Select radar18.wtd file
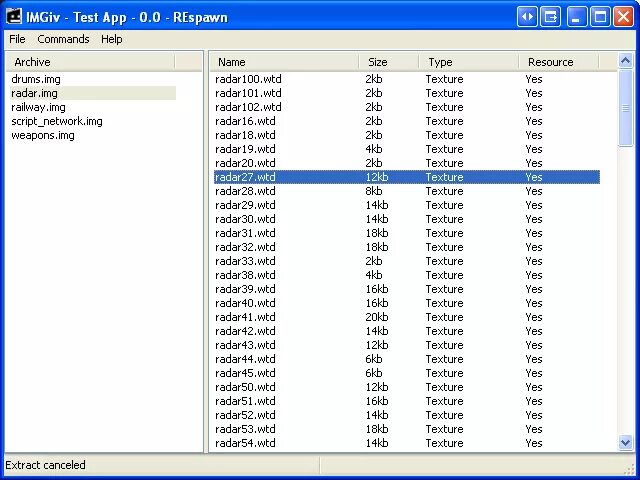640x480 pixels. click(x=407, y=135)
